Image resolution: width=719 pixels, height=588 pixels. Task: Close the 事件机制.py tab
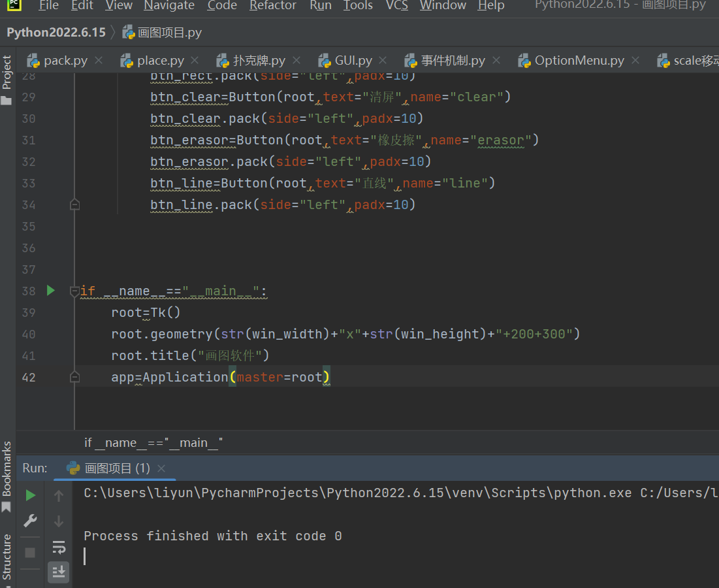496,60
